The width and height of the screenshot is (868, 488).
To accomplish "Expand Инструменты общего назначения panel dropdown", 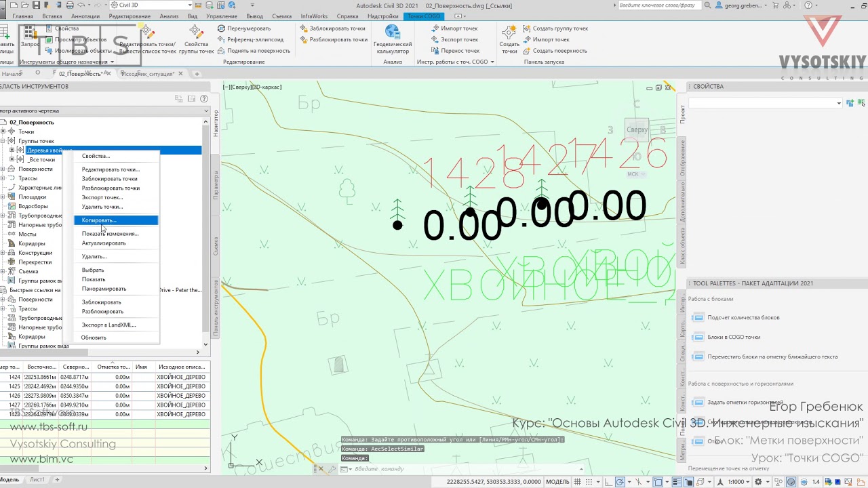I will (66, 62).
